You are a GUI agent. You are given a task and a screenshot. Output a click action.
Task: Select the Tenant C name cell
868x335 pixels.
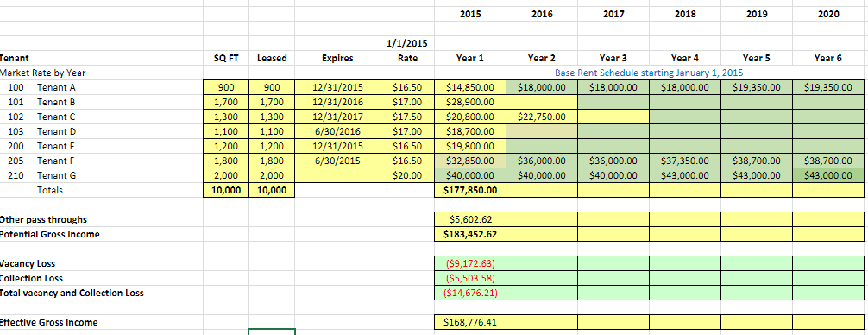pyautogui.click(x=119, y=117)
